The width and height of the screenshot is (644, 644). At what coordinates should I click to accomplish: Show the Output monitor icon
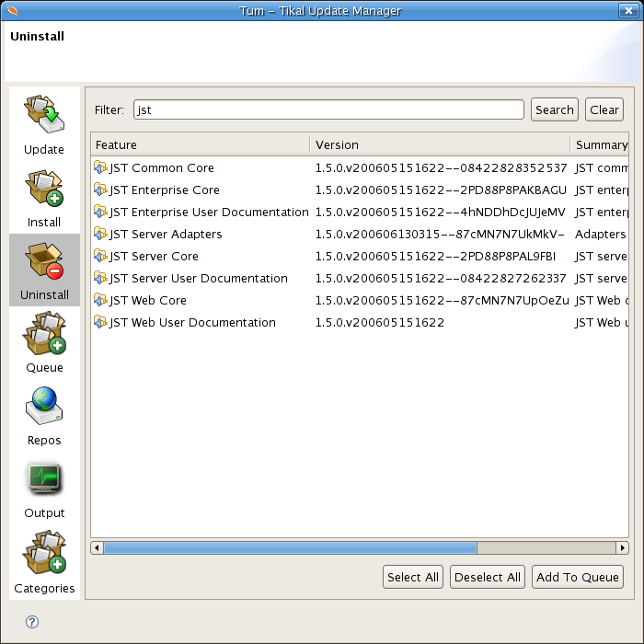click(x=44, y=479)
